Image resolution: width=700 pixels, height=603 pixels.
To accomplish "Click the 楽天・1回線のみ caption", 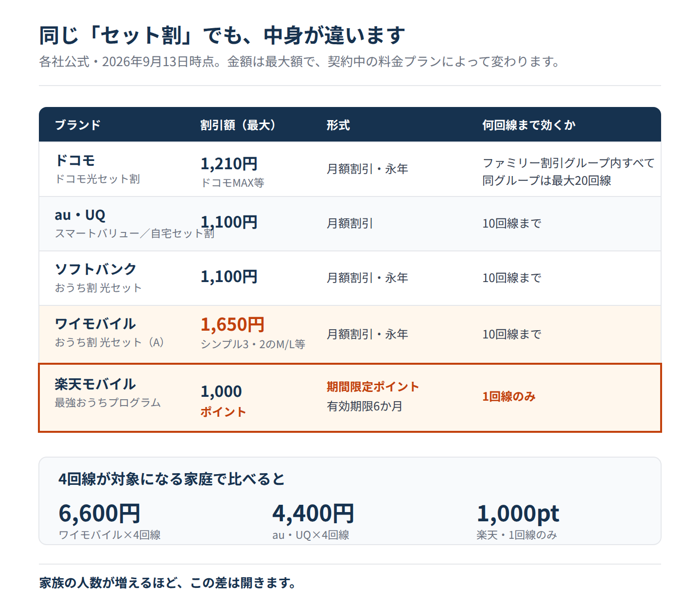I will [517, 535].
